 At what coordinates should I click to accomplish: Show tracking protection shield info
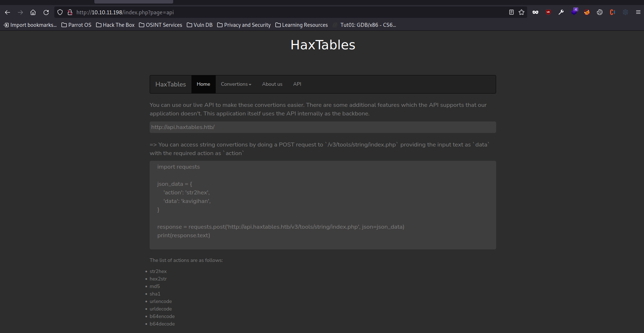click(x=60, y=13)
